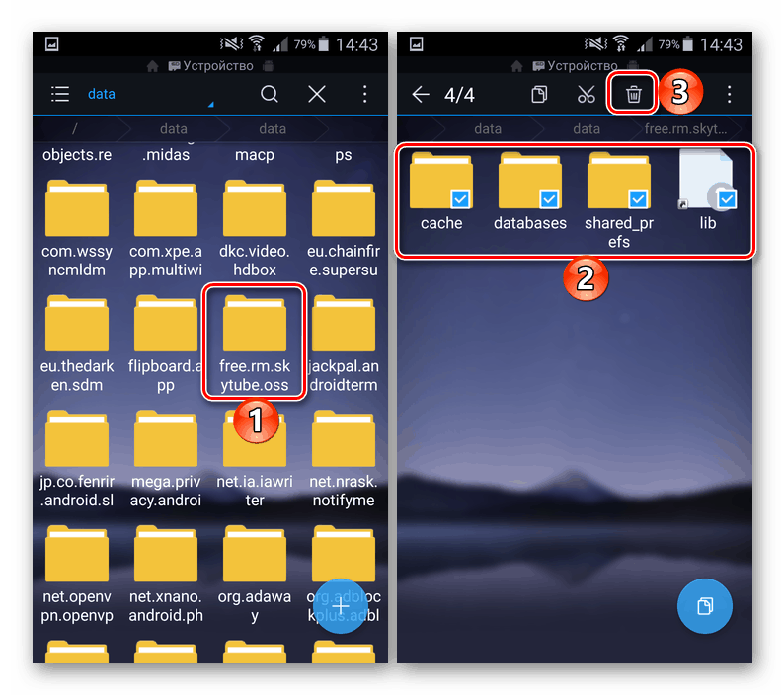
Task: Open the net.nrask.notifyme folder
Action: (344, 458)
